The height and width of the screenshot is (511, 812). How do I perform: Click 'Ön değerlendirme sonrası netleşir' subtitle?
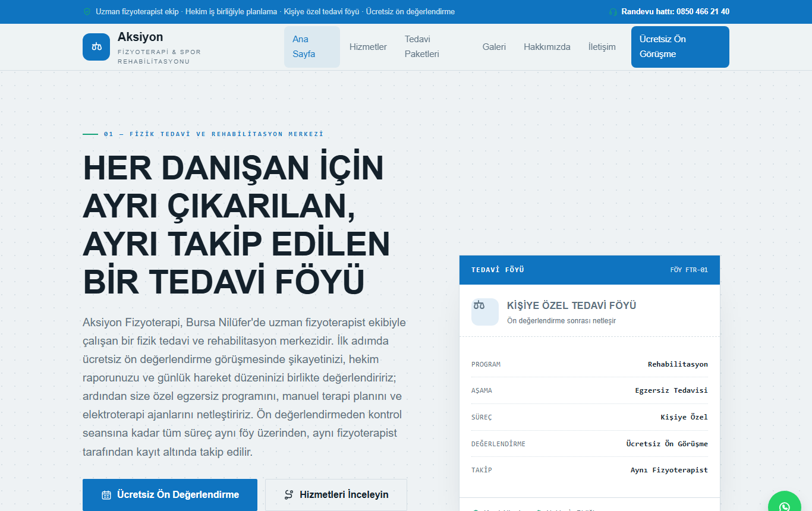pos(562,321)
